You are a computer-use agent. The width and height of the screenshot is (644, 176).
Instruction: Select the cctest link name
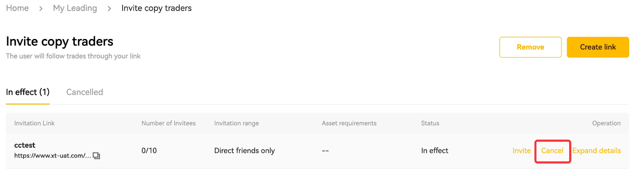point(25,145)
